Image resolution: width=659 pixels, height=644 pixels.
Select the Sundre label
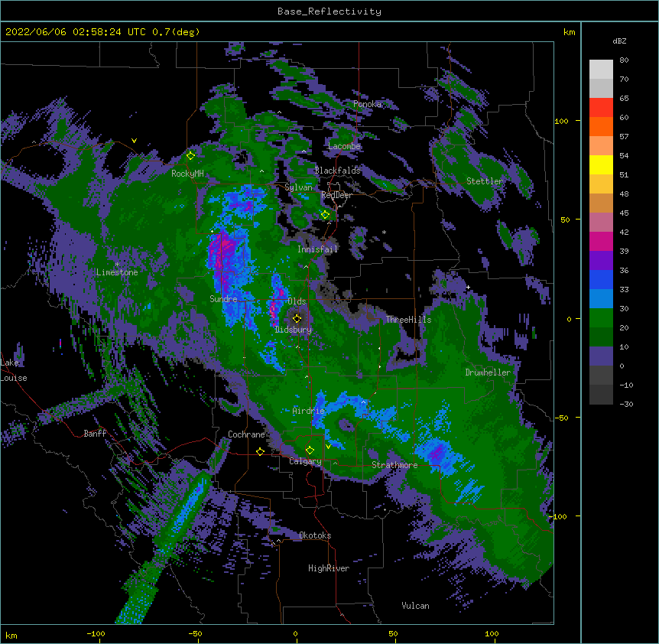pos(223,299)
